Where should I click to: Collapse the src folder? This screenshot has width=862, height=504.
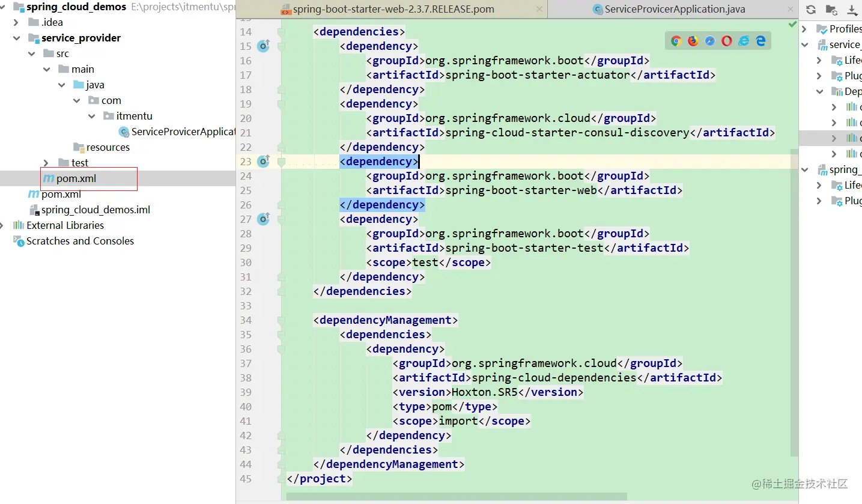click(32, 53)
